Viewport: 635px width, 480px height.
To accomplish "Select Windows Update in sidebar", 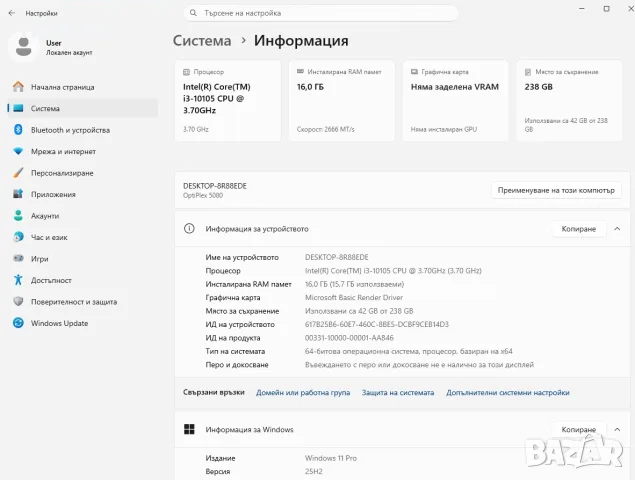I will (x=83, y=323).
